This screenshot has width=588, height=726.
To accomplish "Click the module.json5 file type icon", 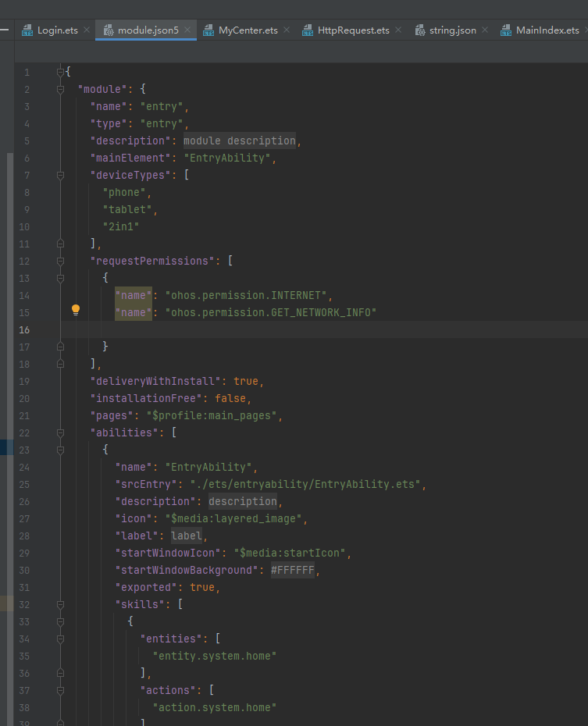I will tap(109, 30).
